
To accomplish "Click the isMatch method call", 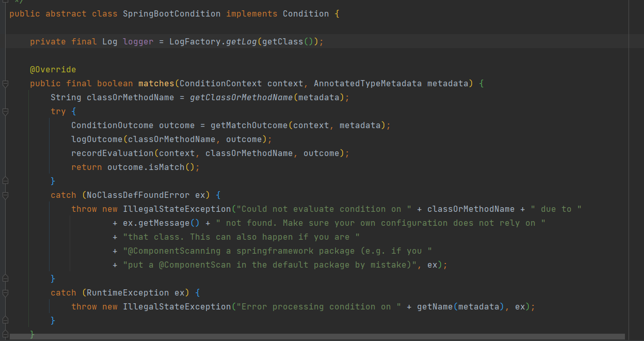I will (x=171, y=167).
